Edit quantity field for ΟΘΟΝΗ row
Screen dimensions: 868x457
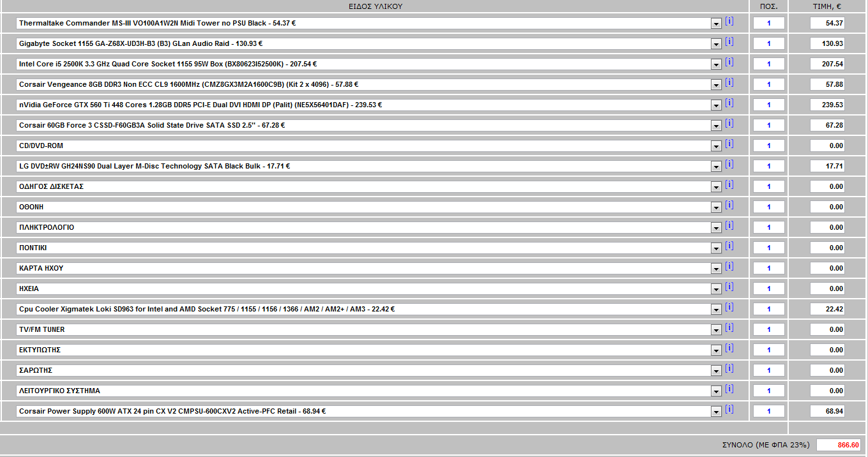769,207
